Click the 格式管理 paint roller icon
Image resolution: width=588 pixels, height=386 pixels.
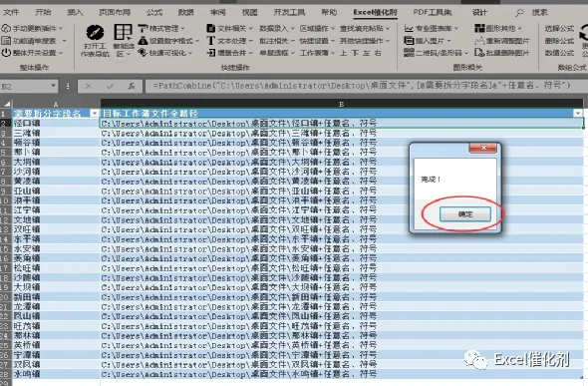[143, 29]
